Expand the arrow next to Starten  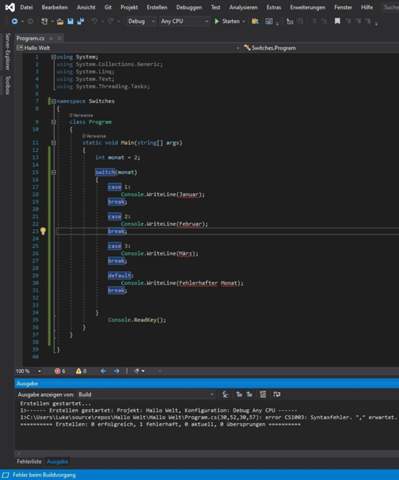click(244, 21)
